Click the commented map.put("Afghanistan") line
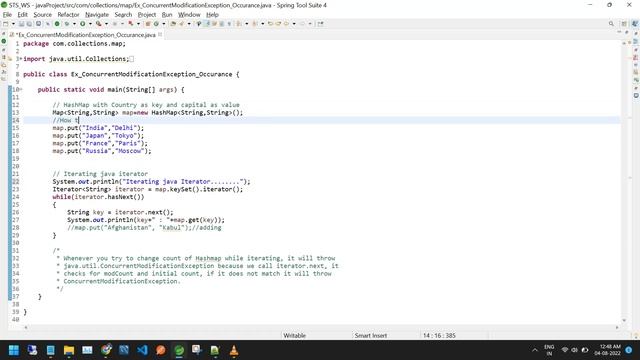The width and height of the screenshot is (640, 360). pyautogui.click(x=144, y=228)
